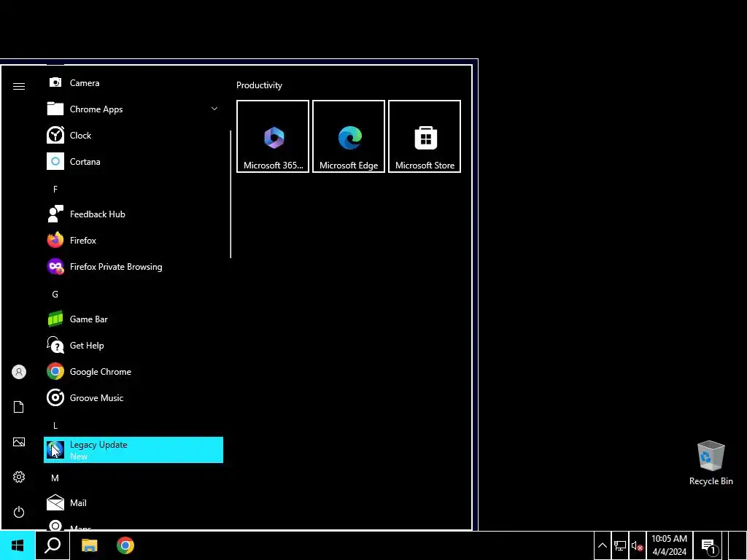Open Google Chrome from the taskbar
747x560 pixels.
125,545
